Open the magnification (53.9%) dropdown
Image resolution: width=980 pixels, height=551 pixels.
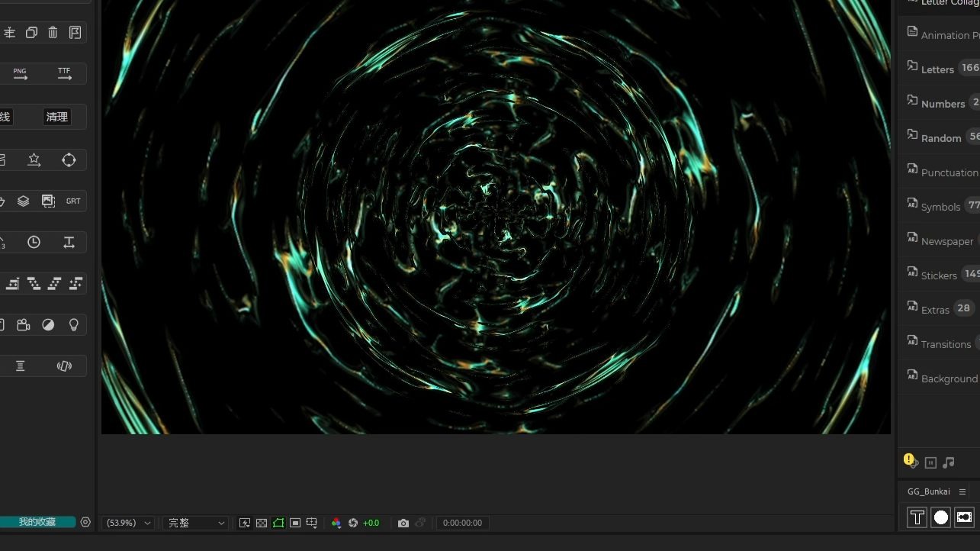pos(128,523)
